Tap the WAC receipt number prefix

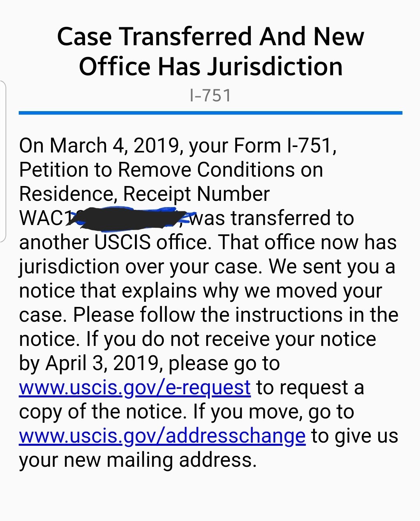(x=41, y=218)
